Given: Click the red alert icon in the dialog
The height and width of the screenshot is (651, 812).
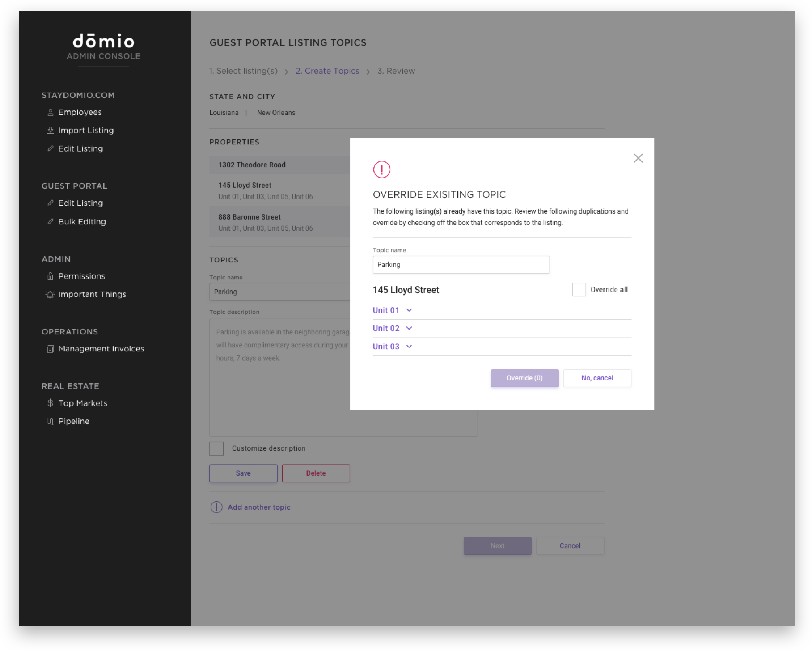Looking at the screenshot, I should click(382, 170).
